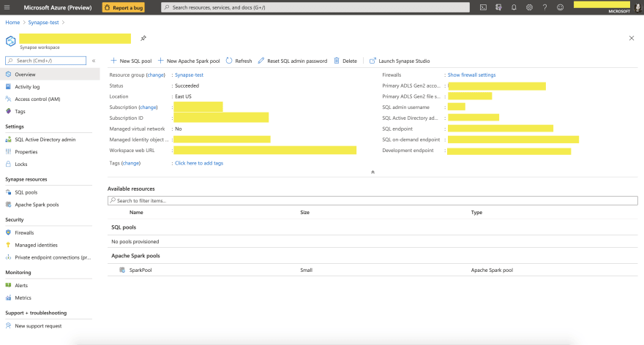This screenshot has height=345, width=644.
Task: Click the Alerts green icon
Action: [8, 285]
